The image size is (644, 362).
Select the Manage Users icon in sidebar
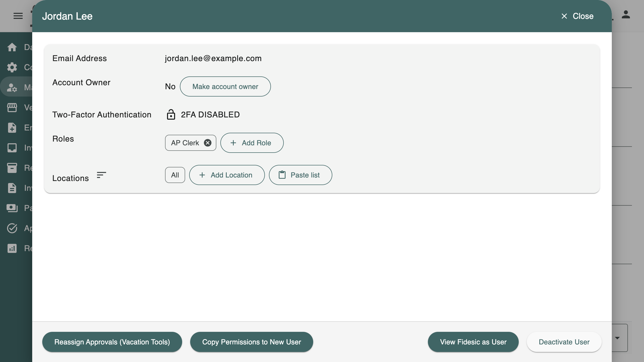click(x=12, y=87)
